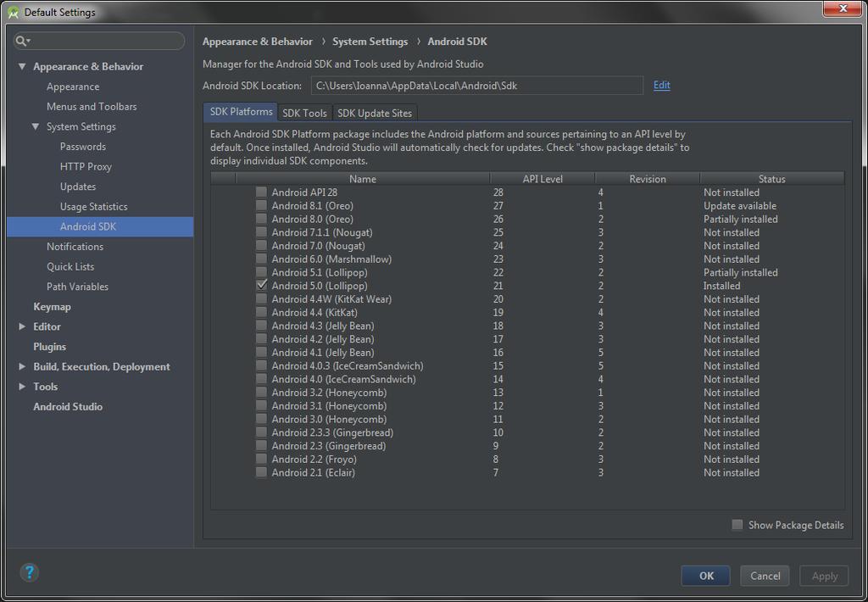Open Plugins settings
The image size is (868, 602).
49,347
